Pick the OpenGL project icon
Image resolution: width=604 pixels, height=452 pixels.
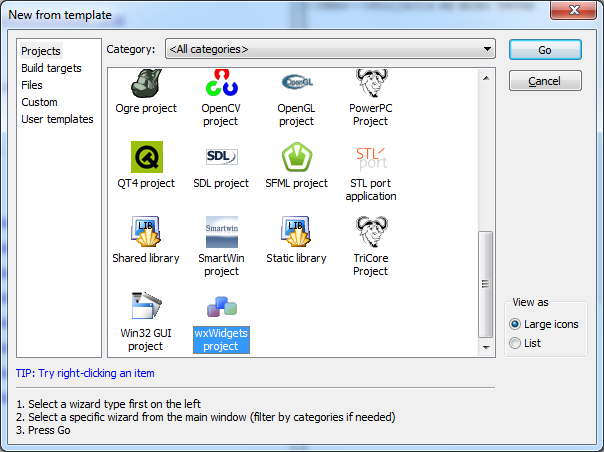(x=297, y=82)
